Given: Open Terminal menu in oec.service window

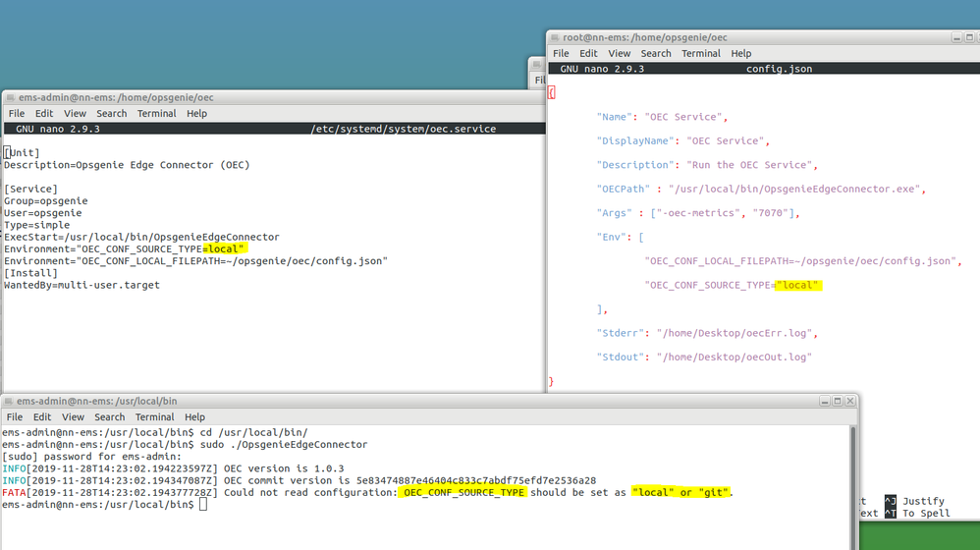Looking at the screenshot, I should [156, 113].
